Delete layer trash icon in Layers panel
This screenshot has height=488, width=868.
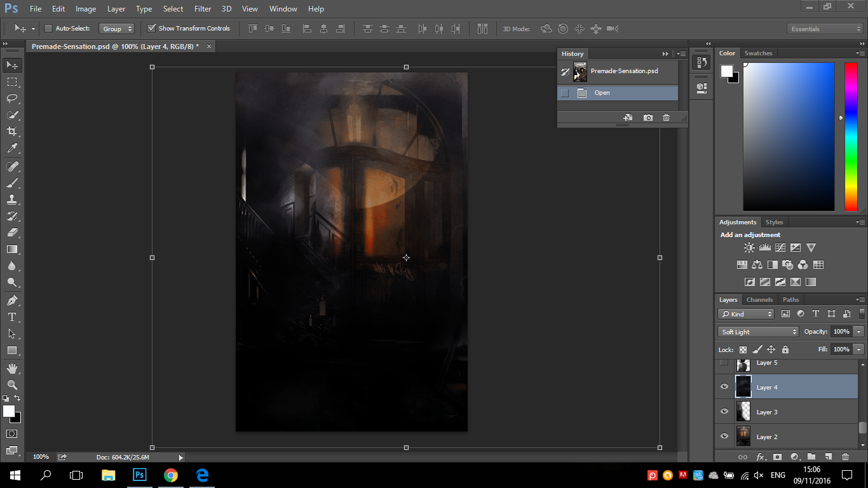(845, 457)
